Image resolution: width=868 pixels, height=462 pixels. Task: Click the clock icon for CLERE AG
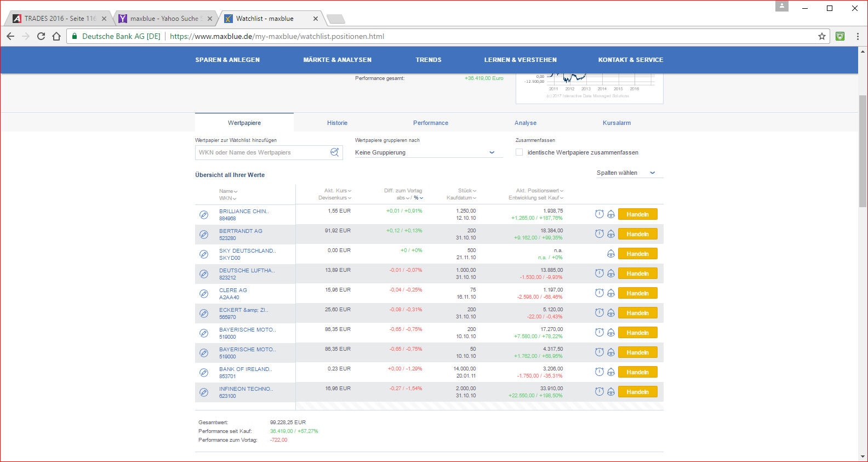(x=599, y=293)
